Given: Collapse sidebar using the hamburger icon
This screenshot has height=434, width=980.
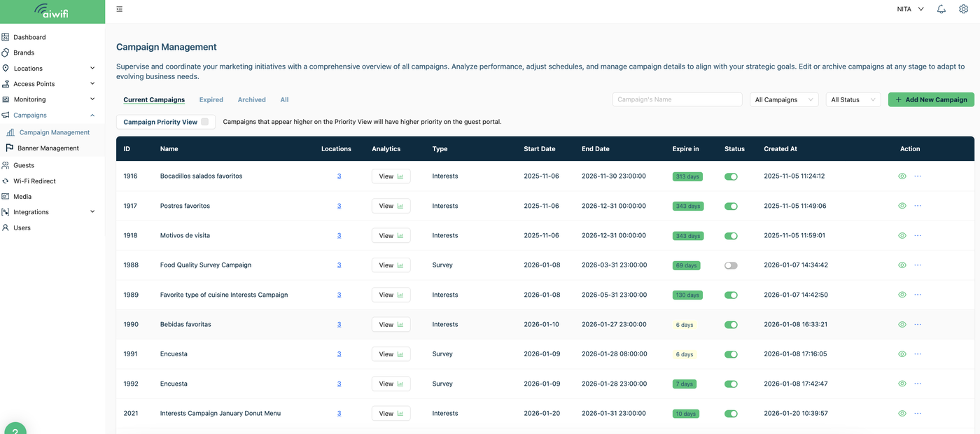Looking at the screenshot, I should click(120, 9).
